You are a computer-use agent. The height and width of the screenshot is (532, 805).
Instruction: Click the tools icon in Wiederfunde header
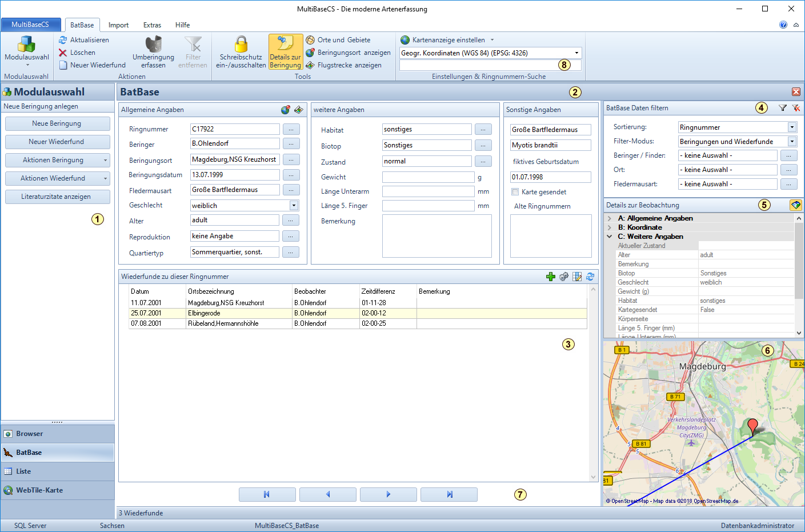point(564,277)
